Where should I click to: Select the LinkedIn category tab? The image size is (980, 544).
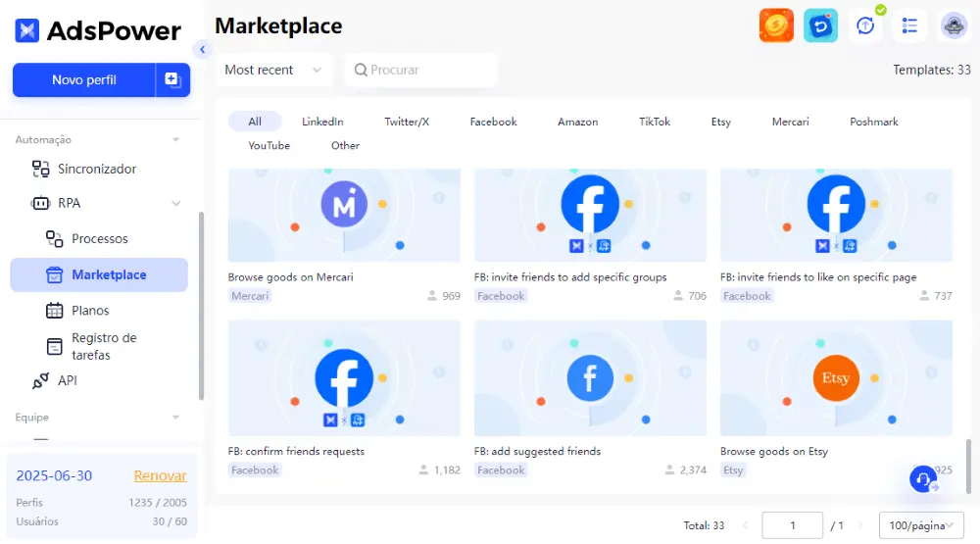tap(322, 122)
